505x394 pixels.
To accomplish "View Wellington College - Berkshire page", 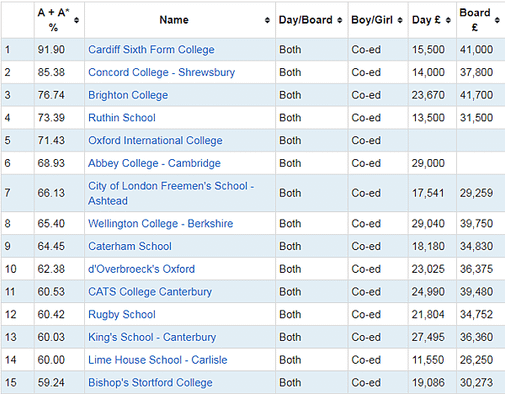I will (x=160, y=223).
